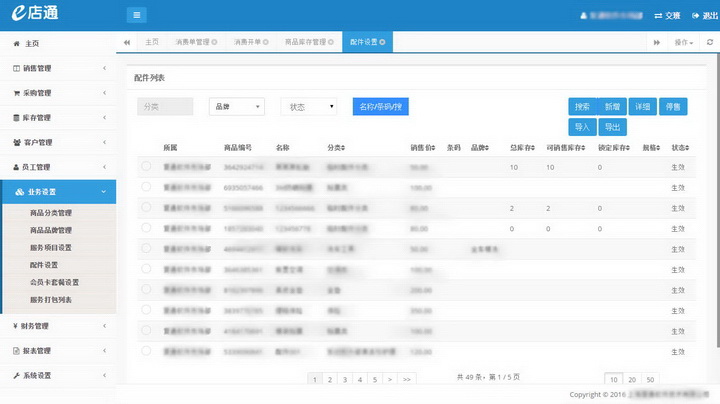Click the 导出 export button
720x404 pixels.
[613, 127]
